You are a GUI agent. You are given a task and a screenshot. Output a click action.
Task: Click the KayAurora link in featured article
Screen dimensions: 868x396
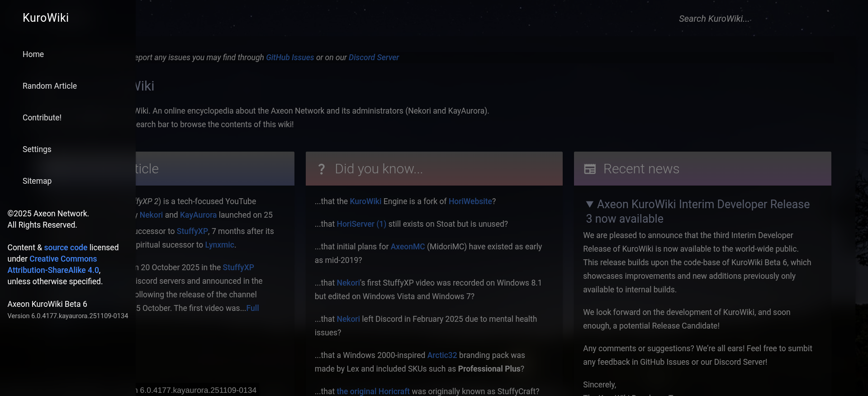(198, 215)
